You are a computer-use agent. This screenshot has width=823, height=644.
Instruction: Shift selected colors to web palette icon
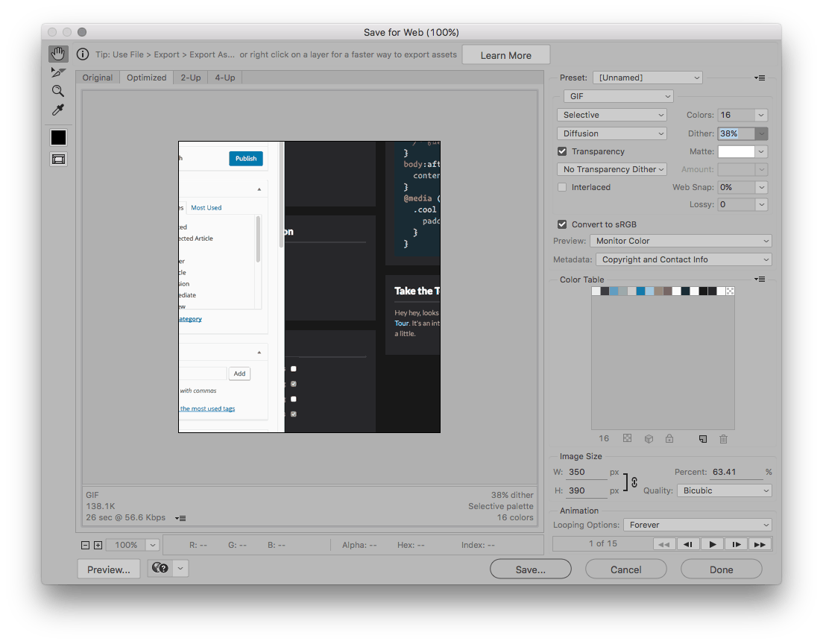point(649,438)
